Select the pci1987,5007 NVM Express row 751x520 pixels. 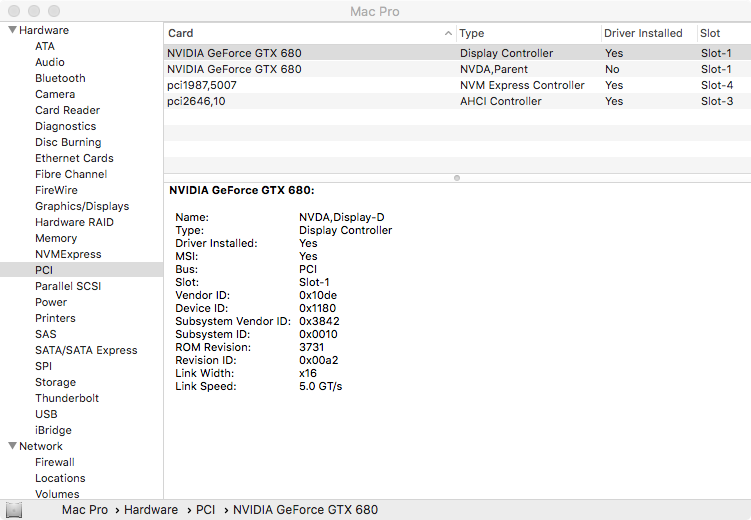[457, 85]
